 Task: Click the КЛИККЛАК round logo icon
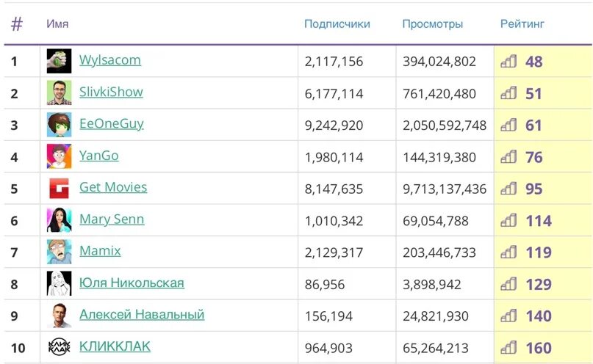[x=59, y=346]
